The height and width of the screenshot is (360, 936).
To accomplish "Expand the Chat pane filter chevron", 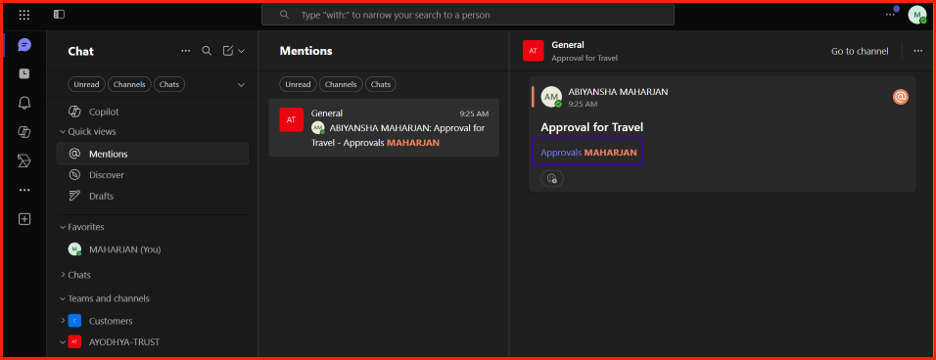I will point(241,85).
